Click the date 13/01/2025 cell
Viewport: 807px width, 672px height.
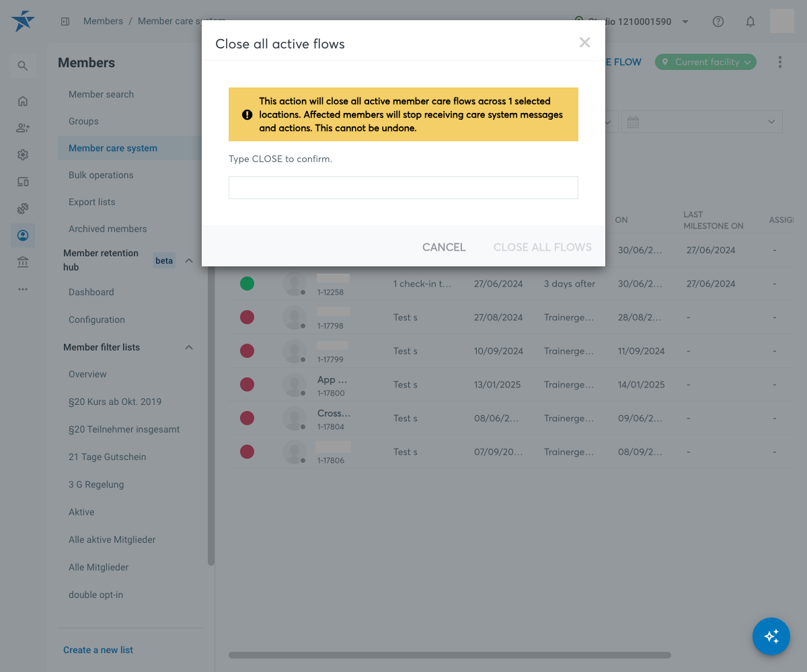[498, 385]
